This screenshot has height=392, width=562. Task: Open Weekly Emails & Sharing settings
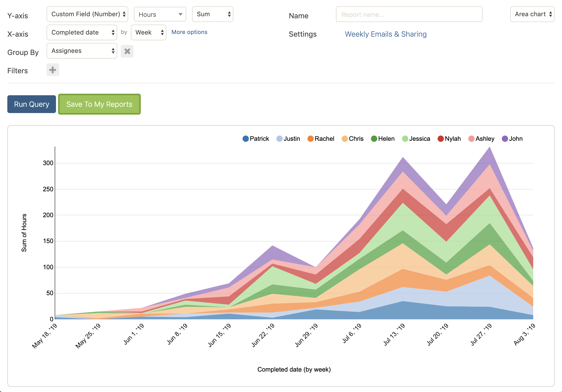386,34
